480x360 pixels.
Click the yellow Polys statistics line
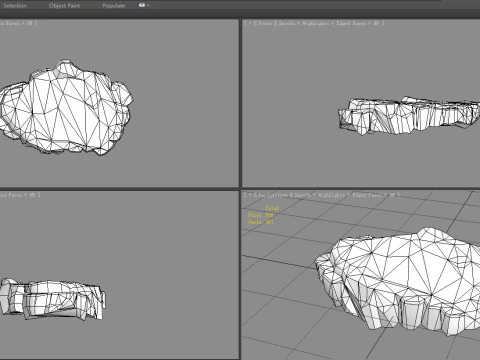(x=261, y=215)
